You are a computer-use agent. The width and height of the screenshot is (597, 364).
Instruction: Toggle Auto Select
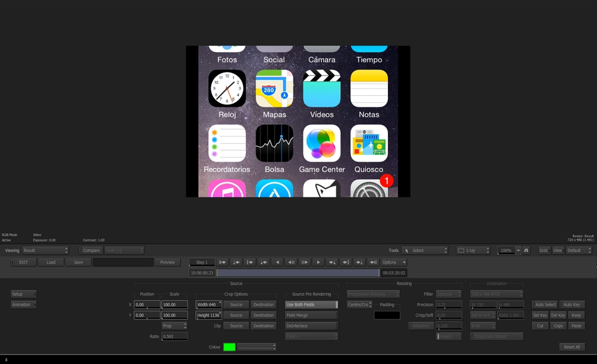coord(545,305)
